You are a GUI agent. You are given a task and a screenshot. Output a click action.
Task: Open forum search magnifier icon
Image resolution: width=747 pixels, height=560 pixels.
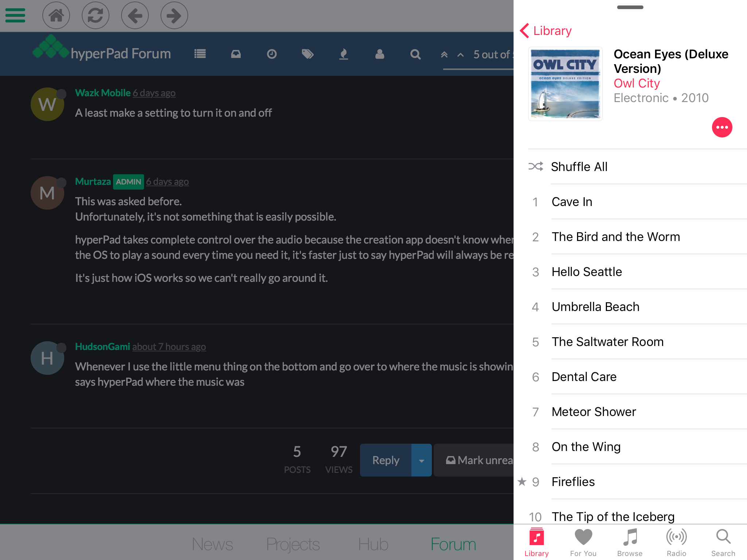point(415,54)
